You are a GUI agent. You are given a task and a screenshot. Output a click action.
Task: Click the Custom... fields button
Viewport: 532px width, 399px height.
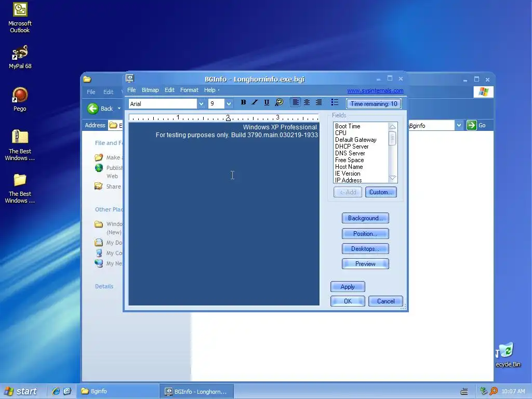point(381,192)
